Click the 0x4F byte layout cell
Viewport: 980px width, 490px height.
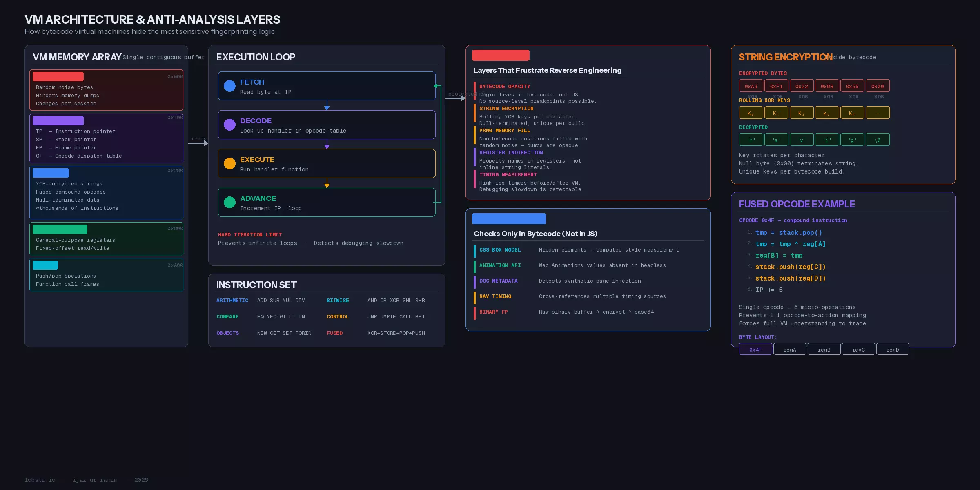click(x=755, y=350)
